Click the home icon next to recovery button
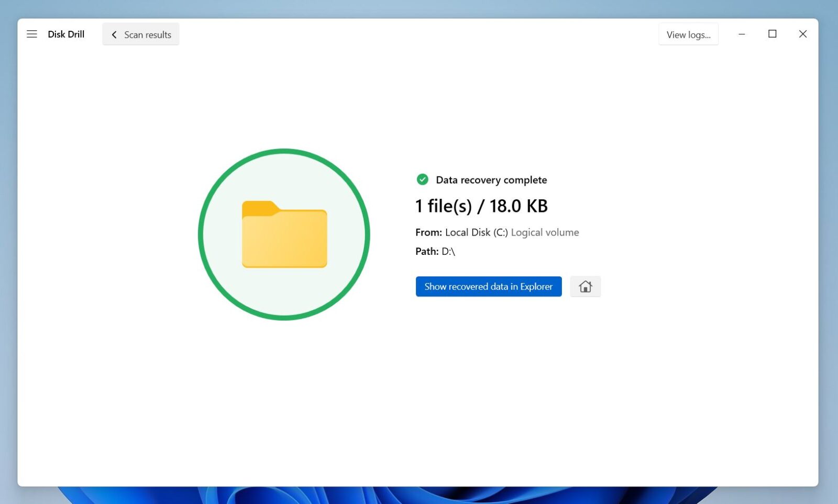The width and height of the screenshot is (838, 504). (x=585, y=286)
